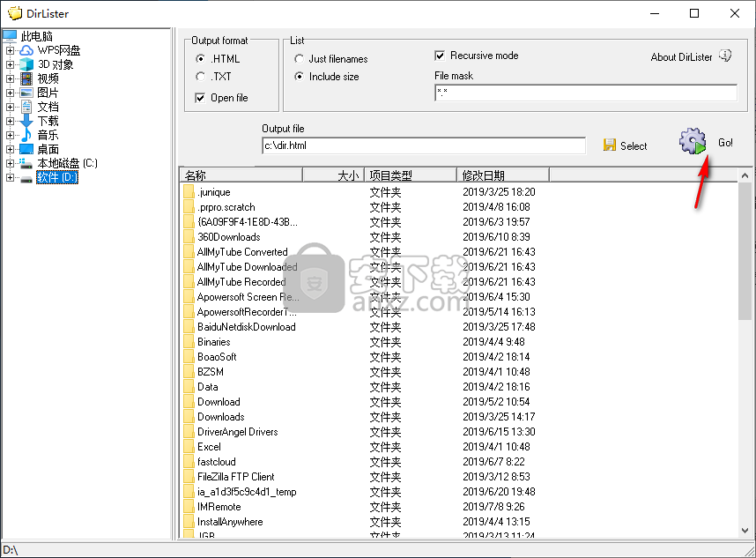The image size is (756, 558).
Task: Click the 音乐 music note icon
Action: coord(26,135)
